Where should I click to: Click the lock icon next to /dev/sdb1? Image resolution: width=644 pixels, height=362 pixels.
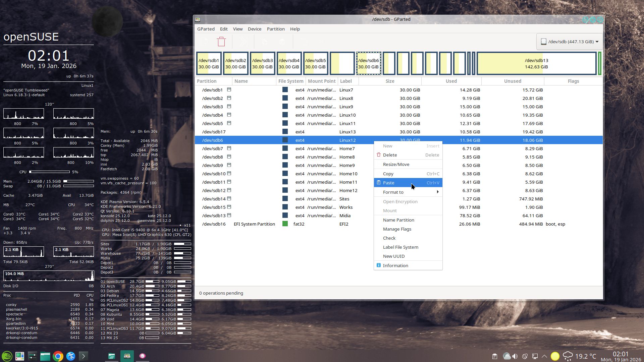pyautogui.click(x=229, y=90)
